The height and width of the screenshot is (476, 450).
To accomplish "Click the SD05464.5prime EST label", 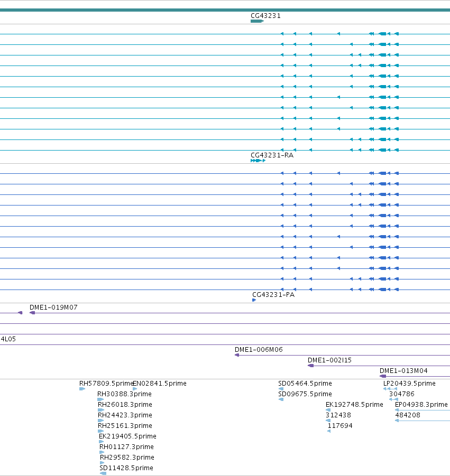I will point(305,384).
